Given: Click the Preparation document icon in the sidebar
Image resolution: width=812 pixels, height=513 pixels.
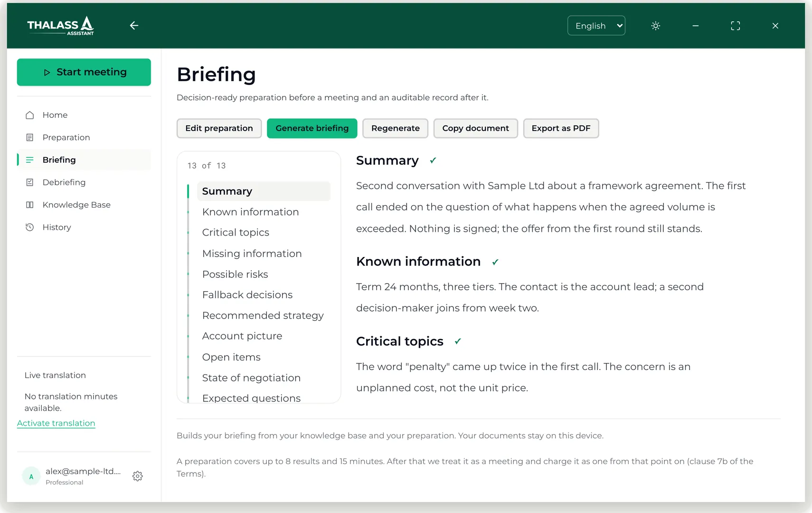Looking at the screenshot, I should tap(30, 137).
